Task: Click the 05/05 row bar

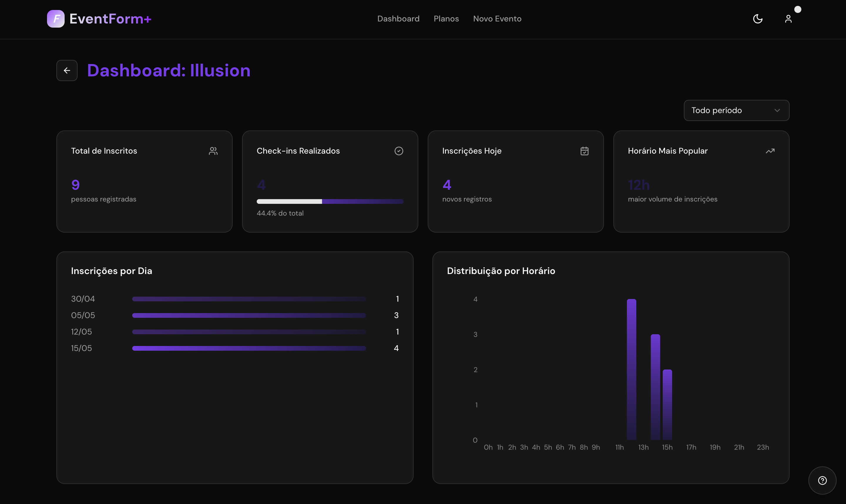Action: pyautogui.click(x=249, y=315)
